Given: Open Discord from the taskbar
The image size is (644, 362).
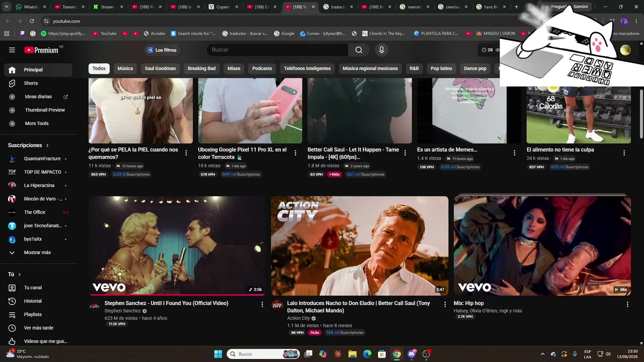Looking at the screenshot, I should [x=412, y=354].
